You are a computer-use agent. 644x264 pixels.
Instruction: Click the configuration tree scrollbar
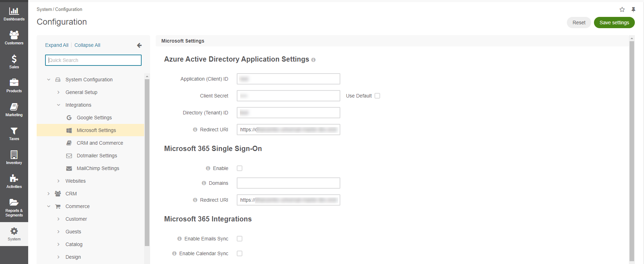(x=147, y=163)
